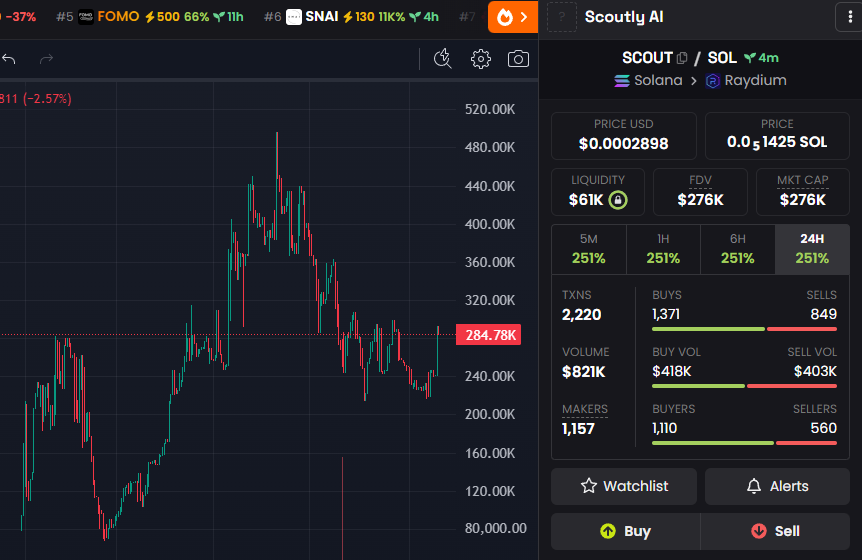Redo the chart action

click(46, 59)
